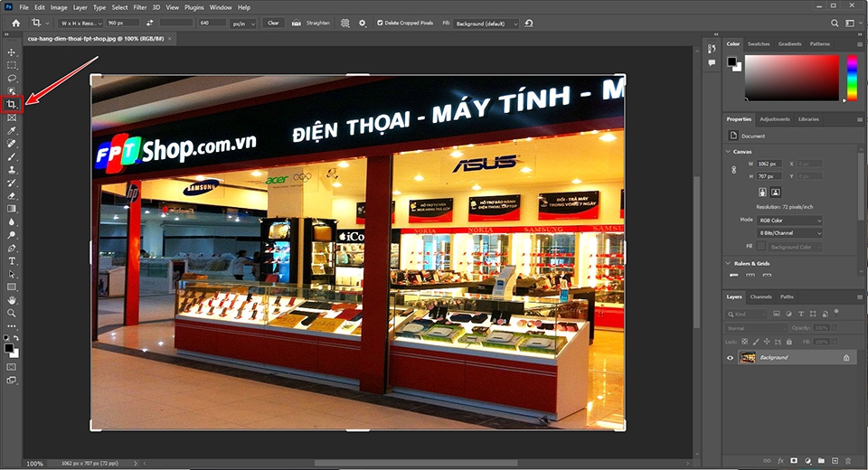Viewport: 868px width, 470px height.
Task: Collapse the Canvas section
Action: [727, 151]
